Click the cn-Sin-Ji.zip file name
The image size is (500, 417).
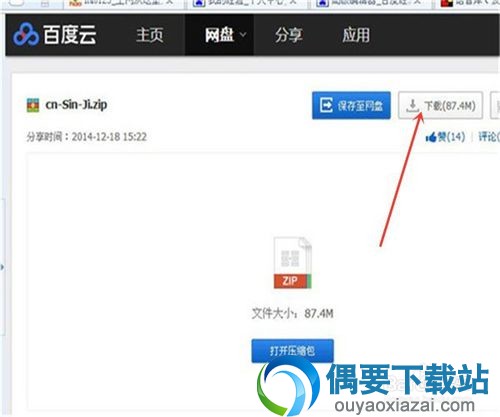(x=76, y=105)
